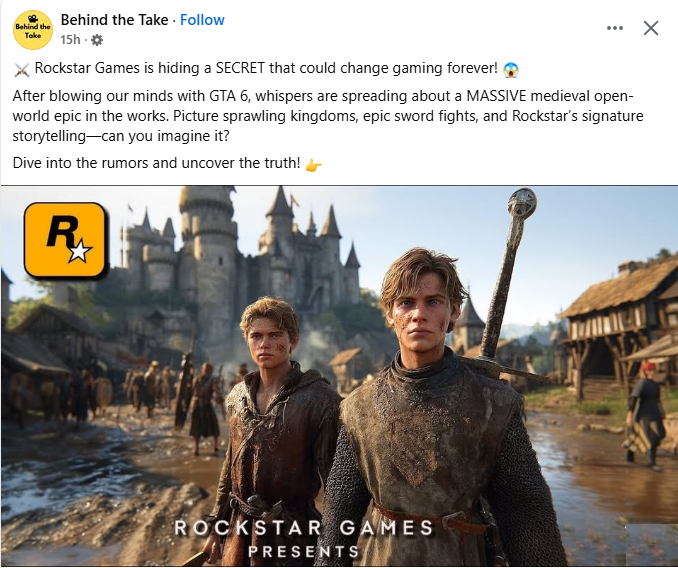Open the 15h post timestamp
The image size is (678, 568).
pyautogui.click(x=70, y=40)
